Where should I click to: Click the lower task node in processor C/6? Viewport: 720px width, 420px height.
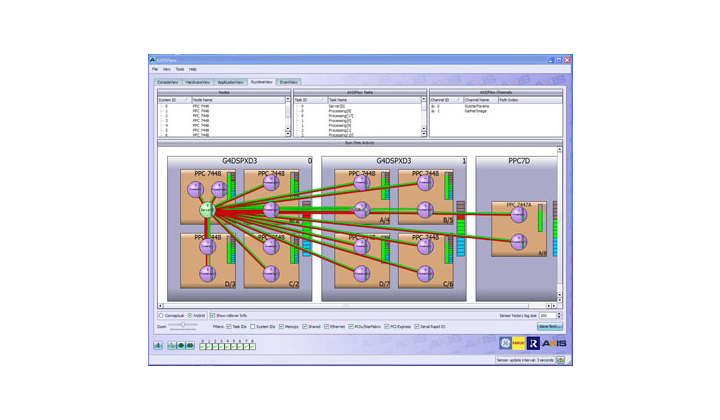point(425,274)
